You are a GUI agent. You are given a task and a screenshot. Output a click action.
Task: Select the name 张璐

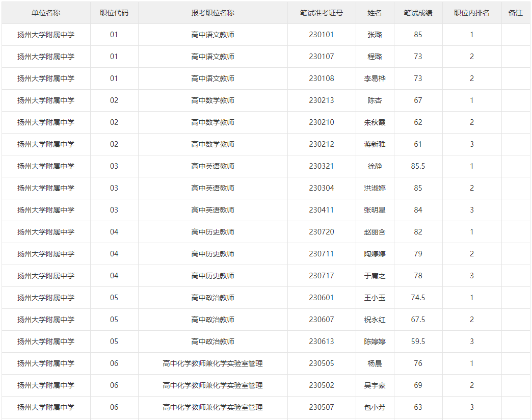pyautogui.click(x=375, y=35)
